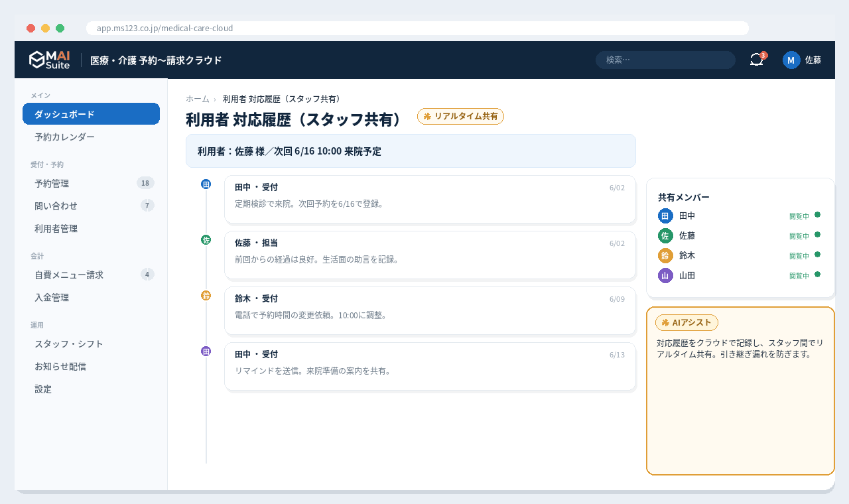
Task: Click 鈴木 avatar in 共有メンバー
Action: 665,255
